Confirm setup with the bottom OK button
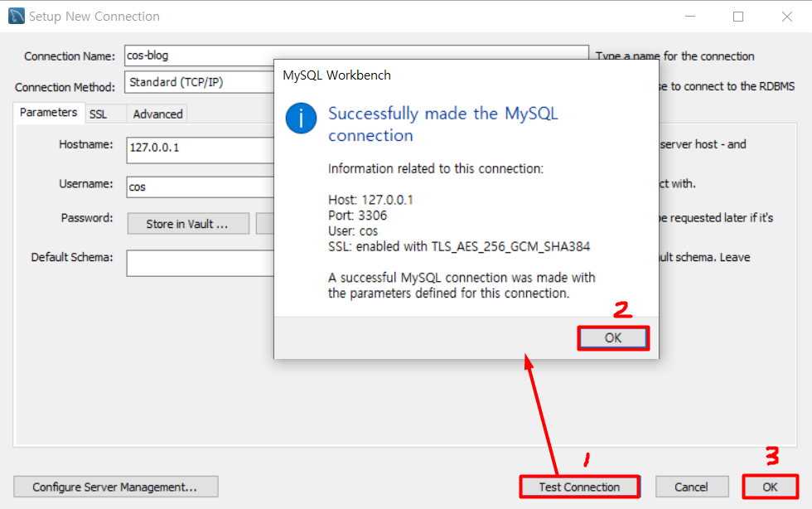The width and height of the screenshot is (812, 509). click(x=770, y=487)
